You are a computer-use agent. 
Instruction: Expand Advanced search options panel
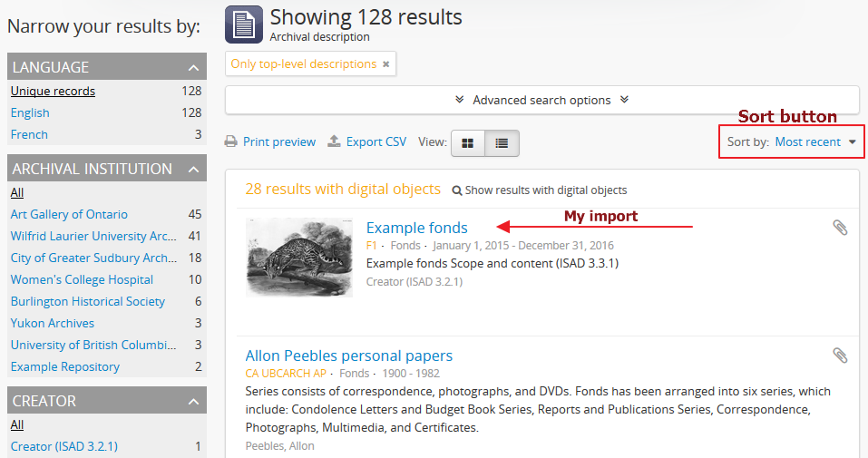click(541, 100)
